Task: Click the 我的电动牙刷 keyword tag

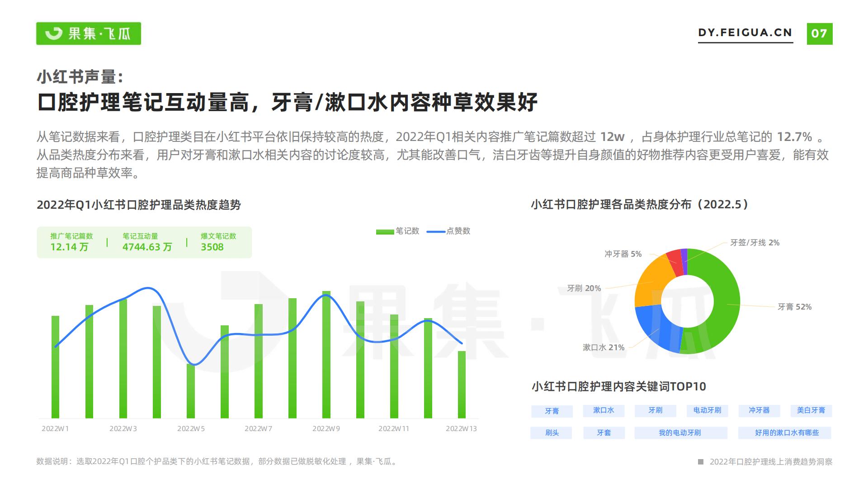Action: [680, 433]
